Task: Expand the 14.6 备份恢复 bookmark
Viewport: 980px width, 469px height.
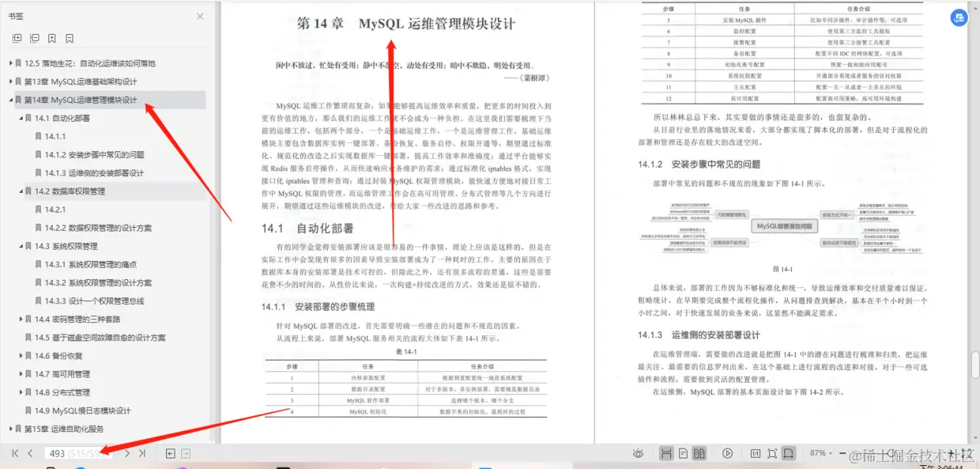Action: click(21, 356)
